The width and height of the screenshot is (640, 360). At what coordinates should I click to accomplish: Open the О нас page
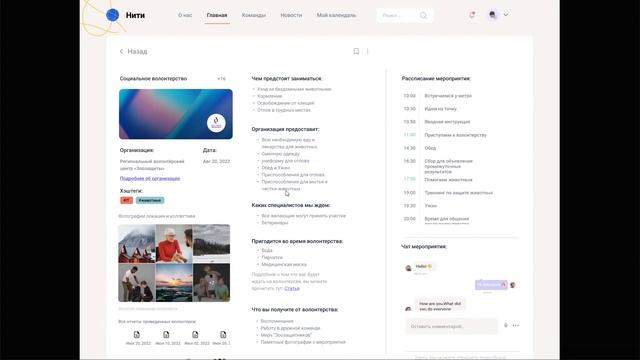(185, 15)
